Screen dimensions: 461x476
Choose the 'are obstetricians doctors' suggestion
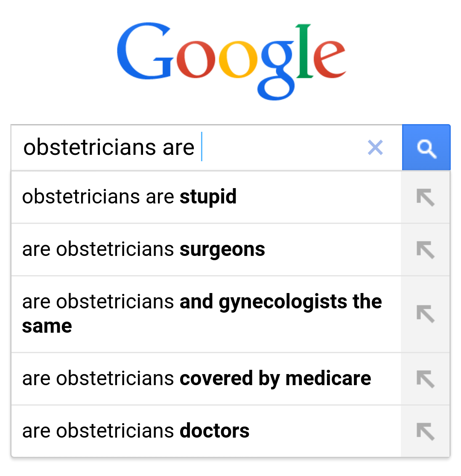136,431
